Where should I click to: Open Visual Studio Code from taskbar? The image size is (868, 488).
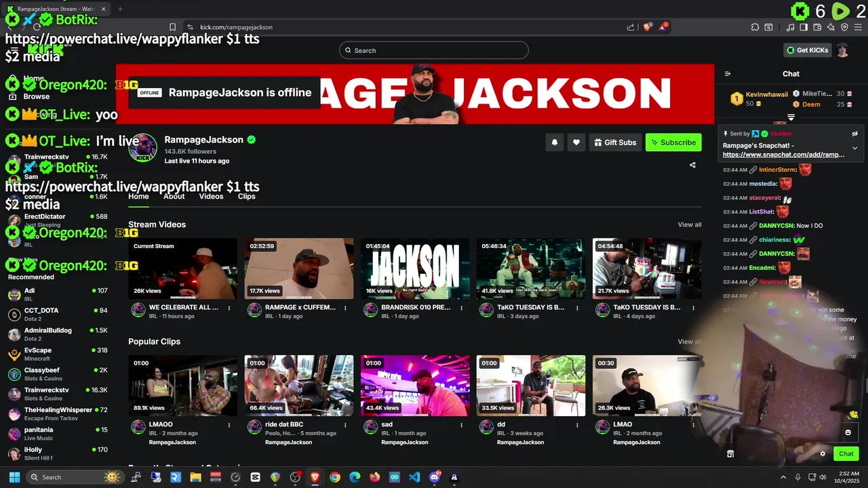(414, 477)
